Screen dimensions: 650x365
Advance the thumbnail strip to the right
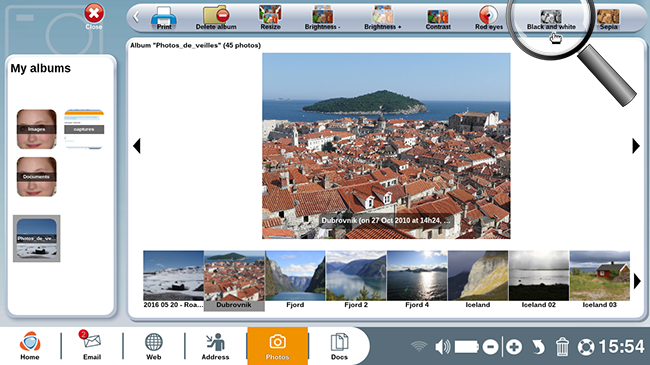click(x=637, y=281)
